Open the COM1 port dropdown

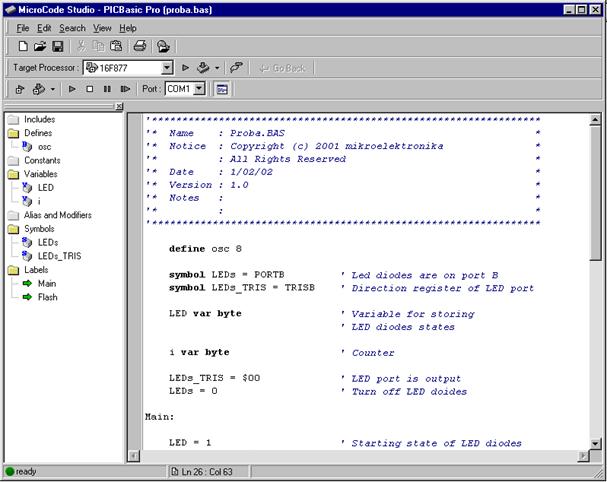point(199,89)
